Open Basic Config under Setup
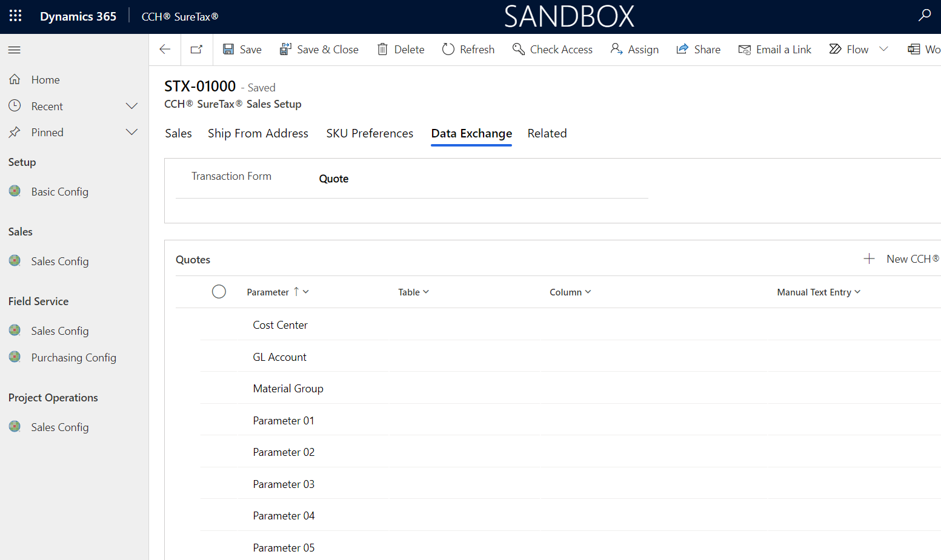The image size is (941, 560). coord(60,191)
